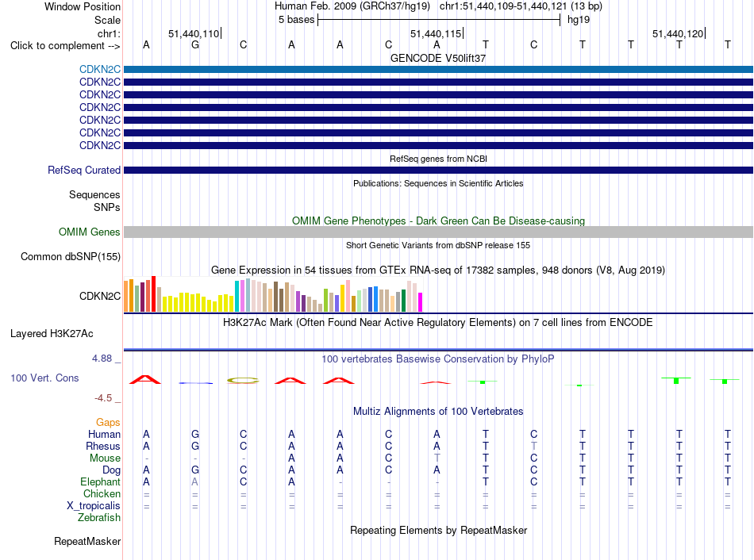Click the RefSeq Curated gene bar
The height and width of the screenshot is (560, 754).
438,171
